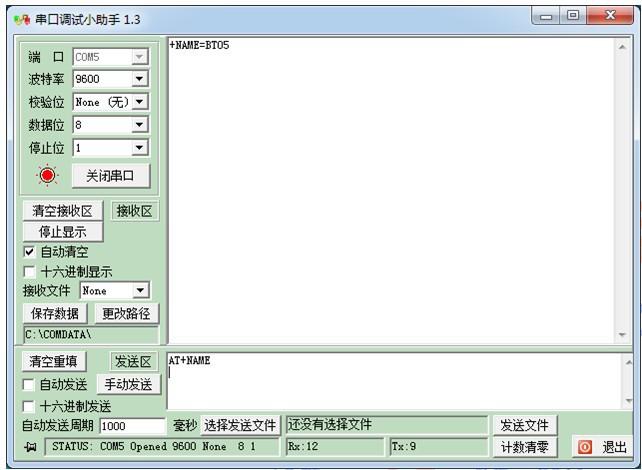This screenshot has width=642, height=470.
Task: Click send area scrollbar up arrow
Action: [628, 362]
